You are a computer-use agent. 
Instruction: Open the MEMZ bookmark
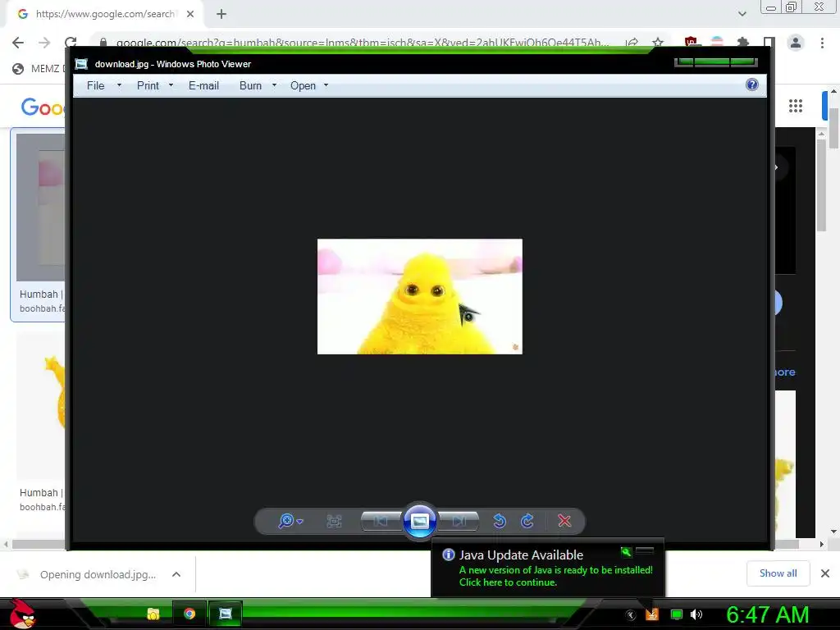(38, 69)
